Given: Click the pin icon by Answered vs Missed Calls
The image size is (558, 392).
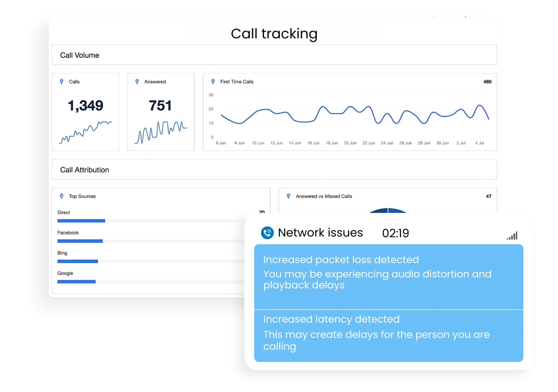Looking at the screenshot, I should pos(288,196).
